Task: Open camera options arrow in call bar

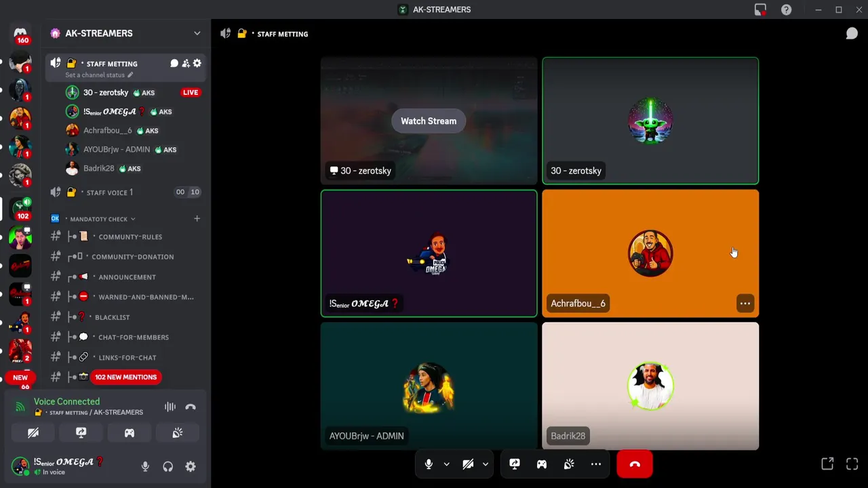Action: pos(485,464)
